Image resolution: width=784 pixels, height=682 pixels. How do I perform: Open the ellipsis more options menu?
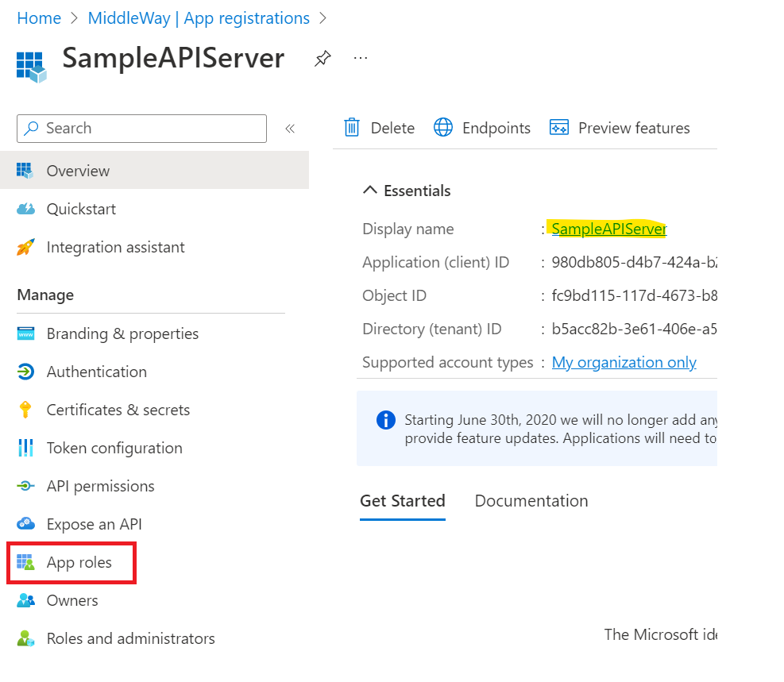tap(361, 58)
